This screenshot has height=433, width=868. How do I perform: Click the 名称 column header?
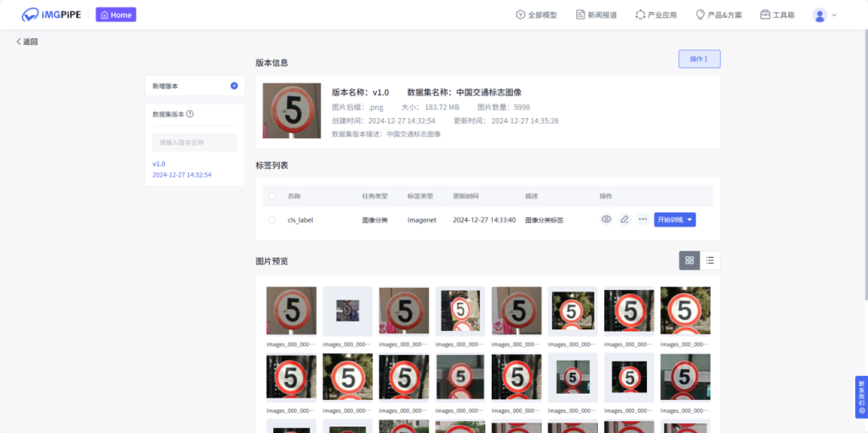pos(294,196)
